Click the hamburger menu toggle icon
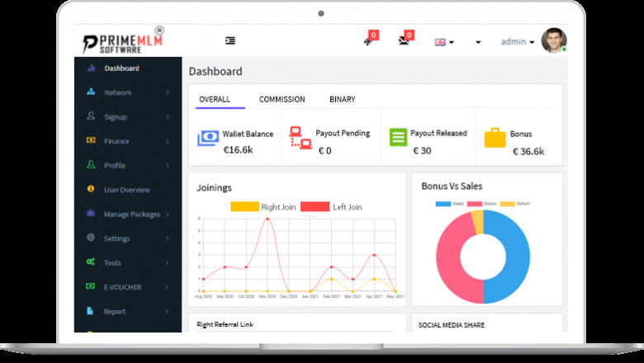This screenshot has height=363, width=644. tap(230, 40)
